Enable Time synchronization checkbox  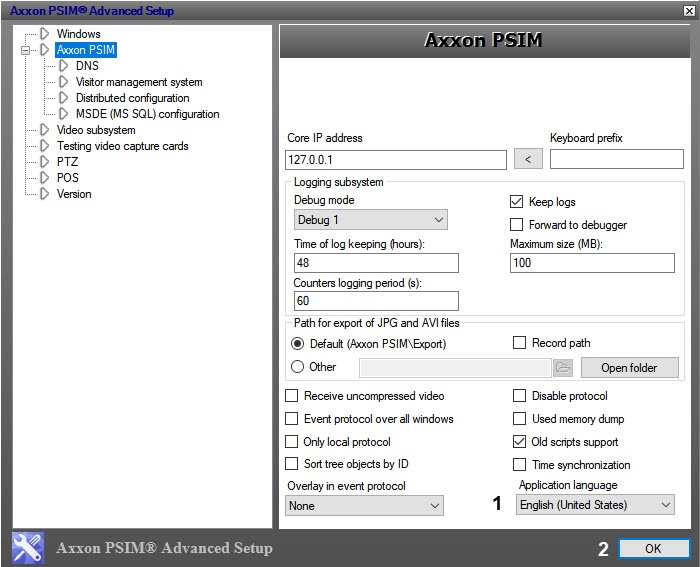[x=519, y=465]
